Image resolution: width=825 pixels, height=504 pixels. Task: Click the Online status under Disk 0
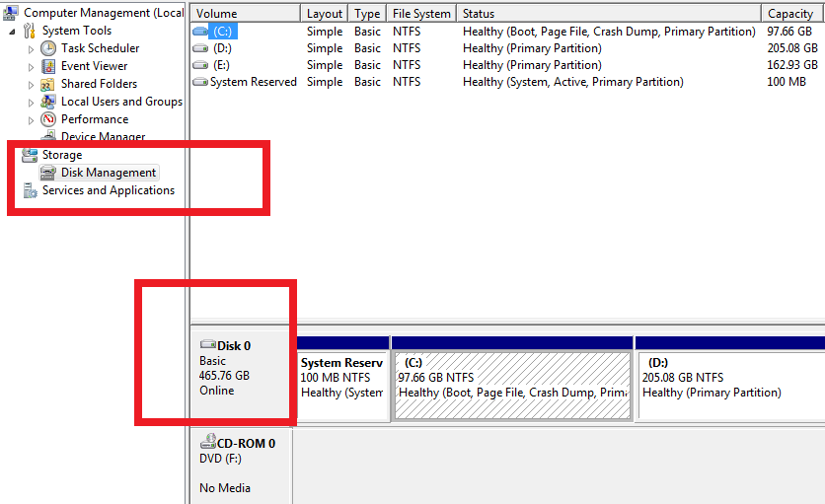point(217,391)
